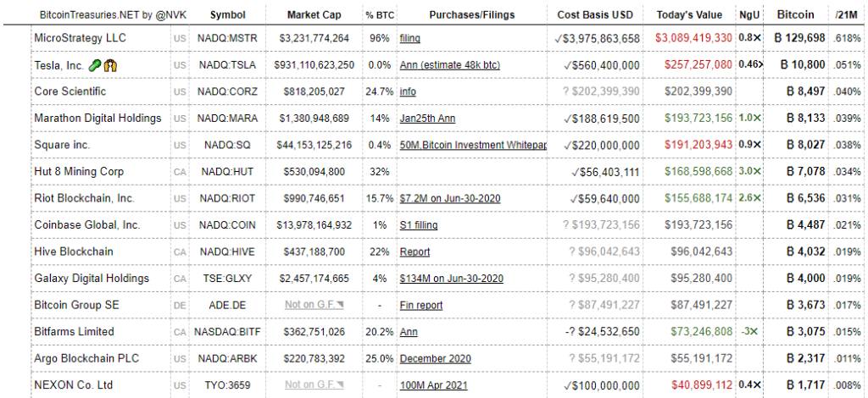The image size is (868, 398).
Task: Open Riot Blockchain's $7.2M on Jun-30-2020 link
Action: (x=451, y=198)
